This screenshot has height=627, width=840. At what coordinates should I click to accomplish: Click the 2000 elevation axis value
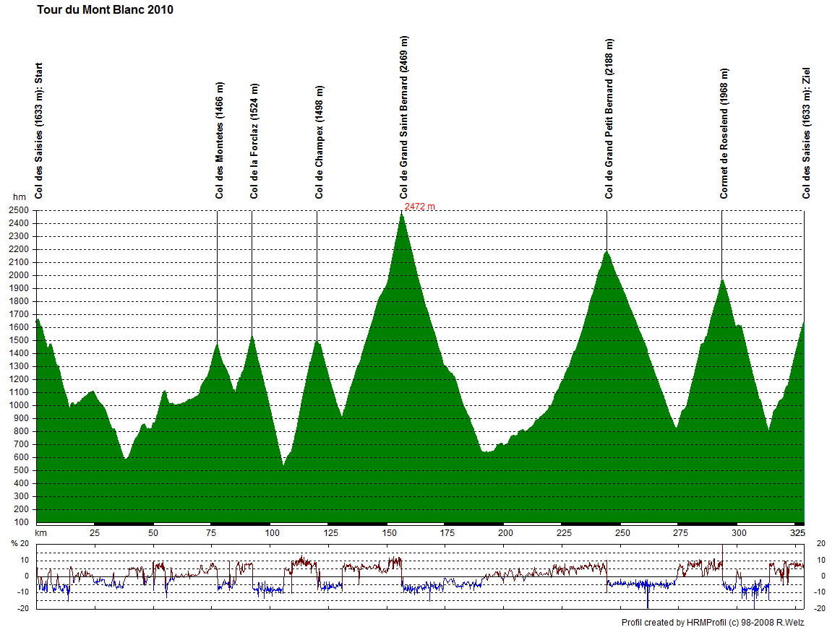(x=19, y=275)
